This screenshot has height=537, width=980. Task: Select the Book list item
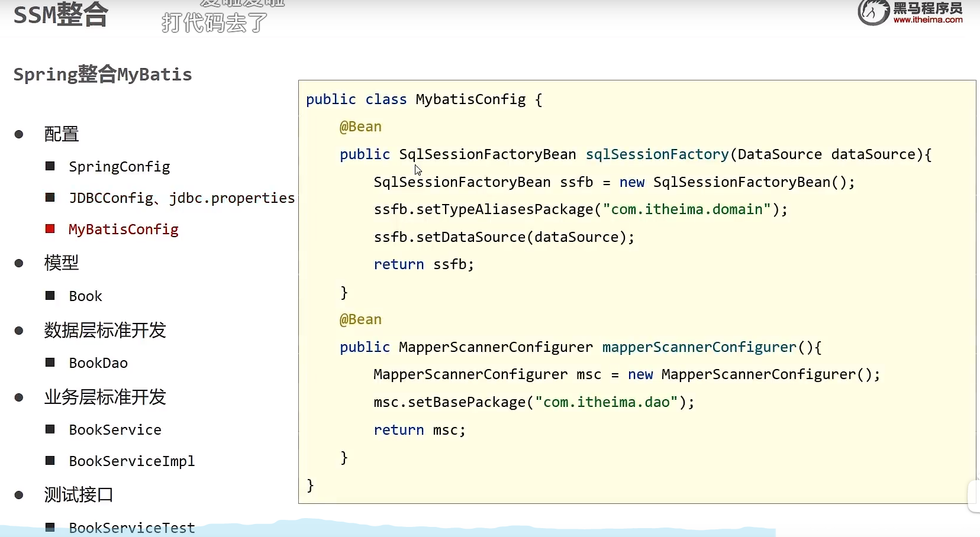click(86, 296)
